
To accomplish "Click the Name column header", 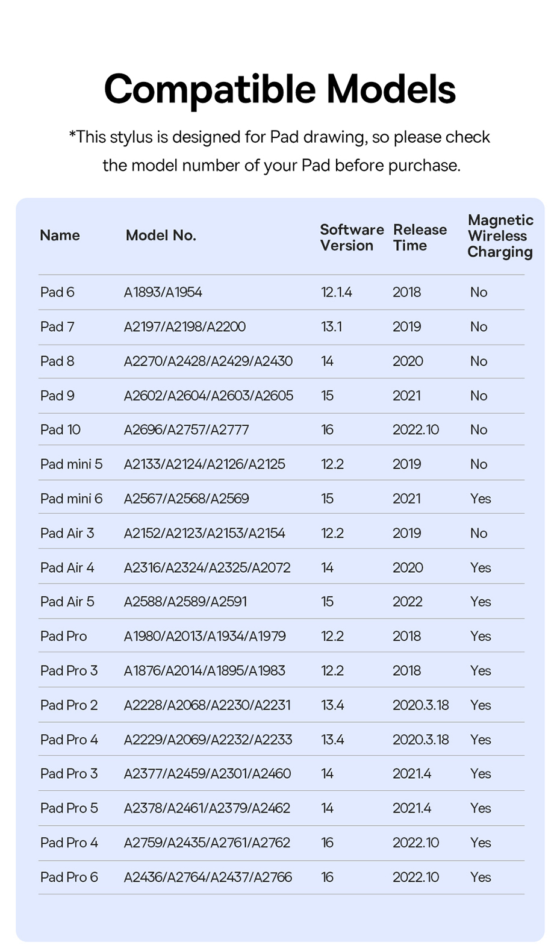I will click(60, 235).
